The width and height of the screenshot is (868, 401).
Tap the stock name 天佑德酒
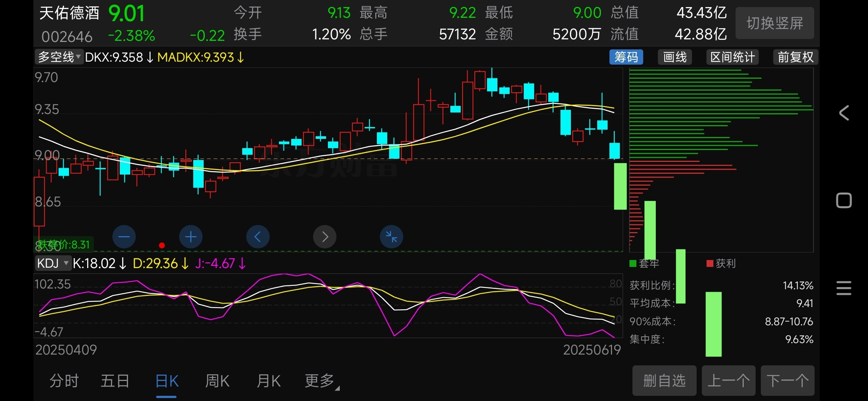pyautogui.click(x=69, y=13)
